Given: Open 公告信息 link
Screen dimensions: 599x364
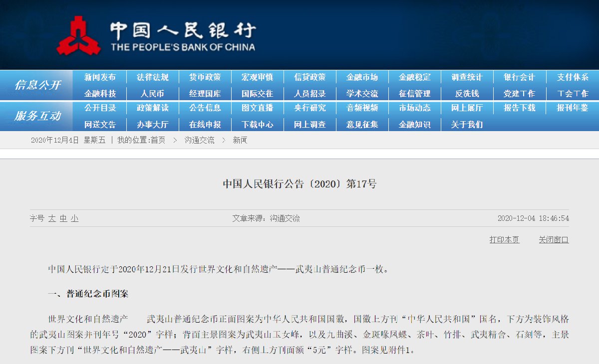Looking at the screenshot, I should click(205, 108).
